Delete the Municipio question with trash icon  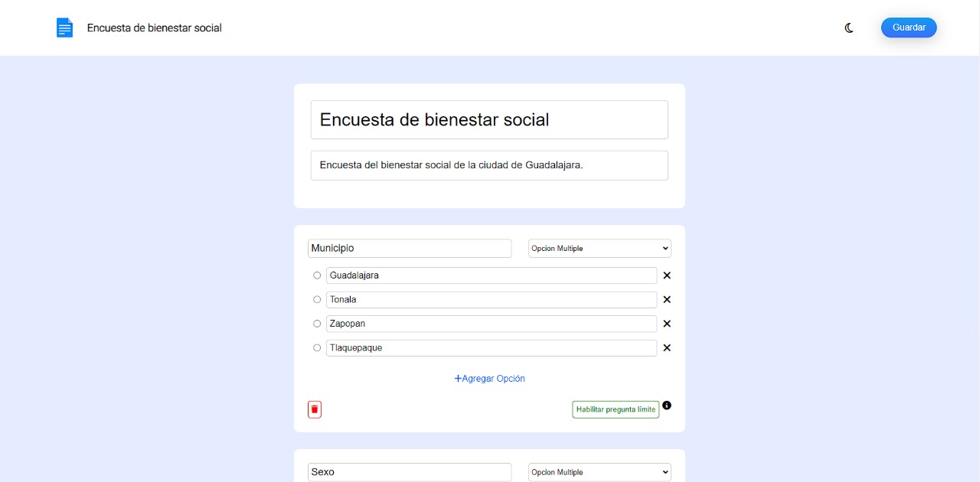tap(315, 409)
